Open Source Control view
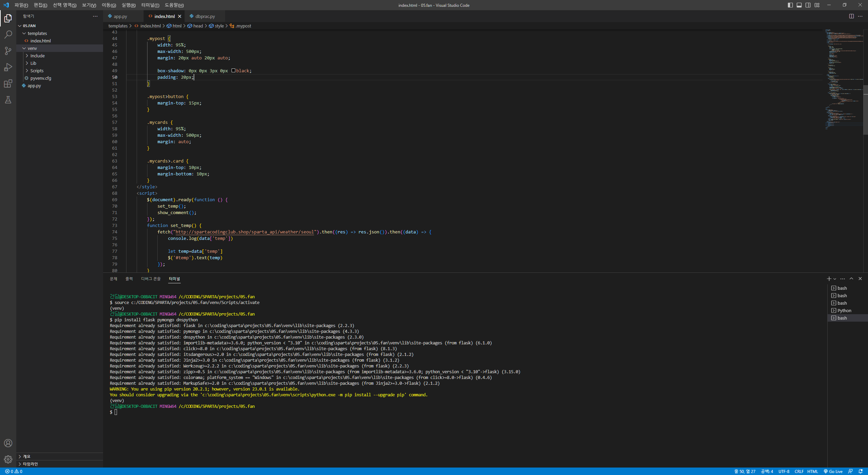 click(x=8, y=51)
